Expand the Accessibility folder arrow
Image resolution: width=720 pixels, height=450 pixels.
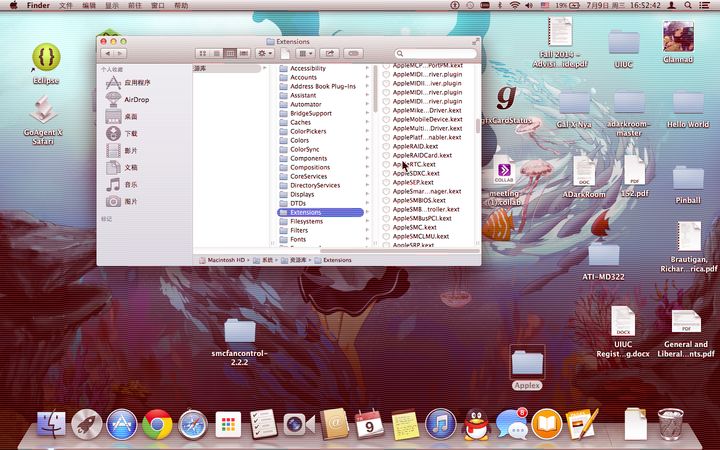(367, 68)
